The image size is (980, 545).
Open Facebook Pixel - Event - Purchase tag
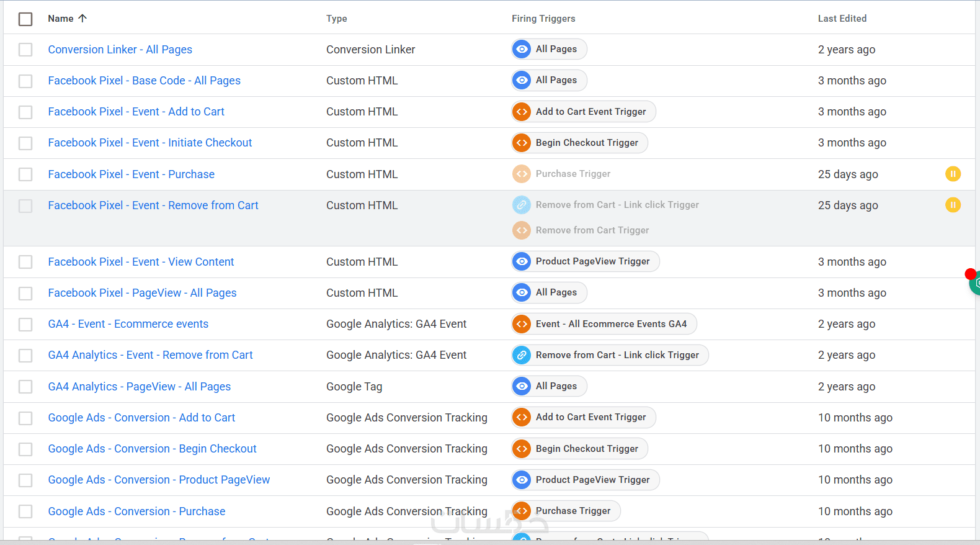pos(131,174)
